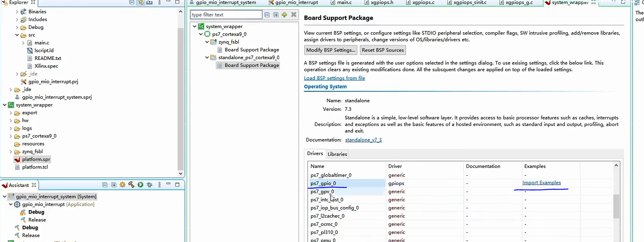Expand the hw folder
This screenshot has height=242, width=644.
pos(11,120)
